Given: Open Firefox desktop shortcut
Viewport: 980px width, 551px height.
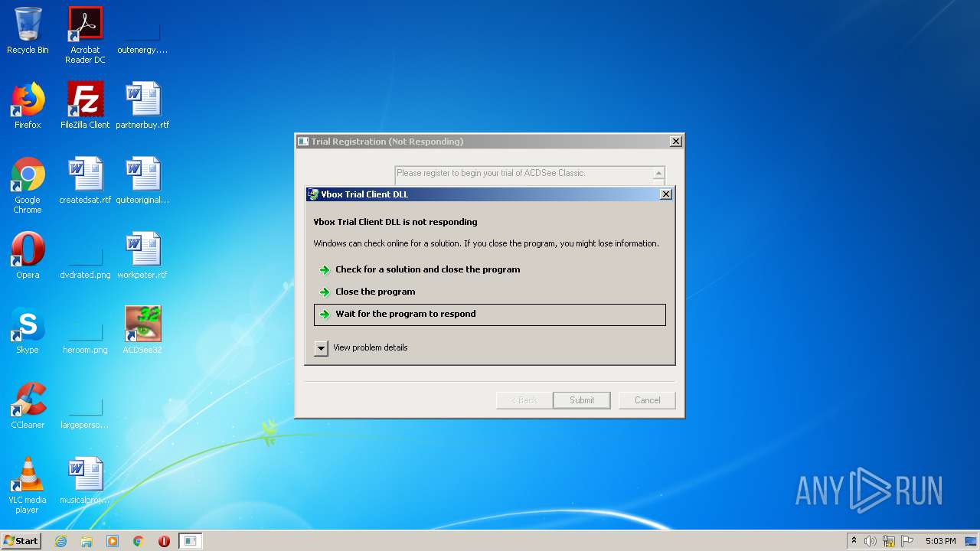Looking at the screenshot, I should (28, 106).
